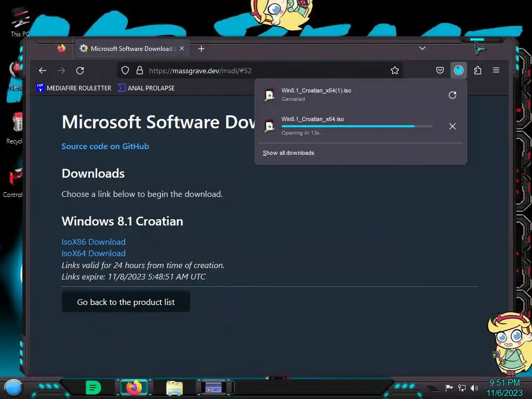Click the Windows 8.1 Croatian heading
The image size is (532, 399).
[122, 221]
